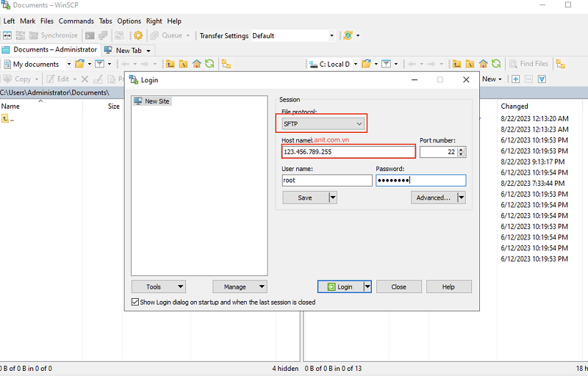Toggle Show Login dialog on startup checkbox
Viewport: 588px width, 376px height.
click(x=135, y=303)
